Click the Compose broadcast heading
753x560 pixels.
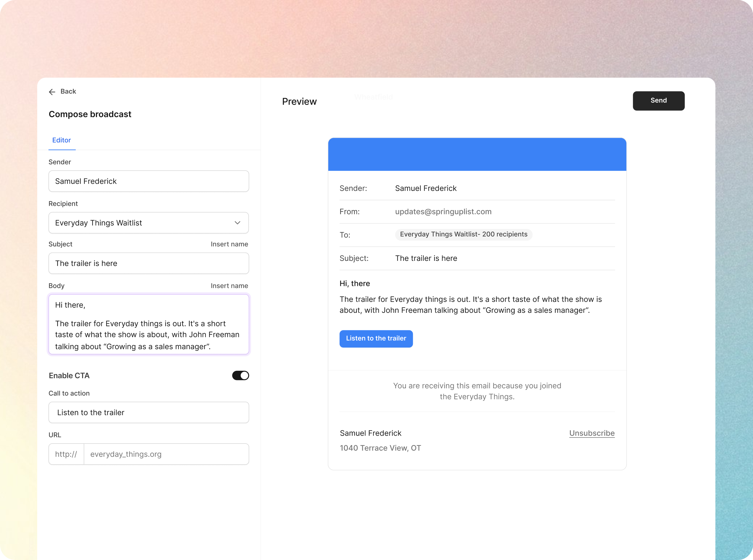pyautogui.click(x=90, y=114)
